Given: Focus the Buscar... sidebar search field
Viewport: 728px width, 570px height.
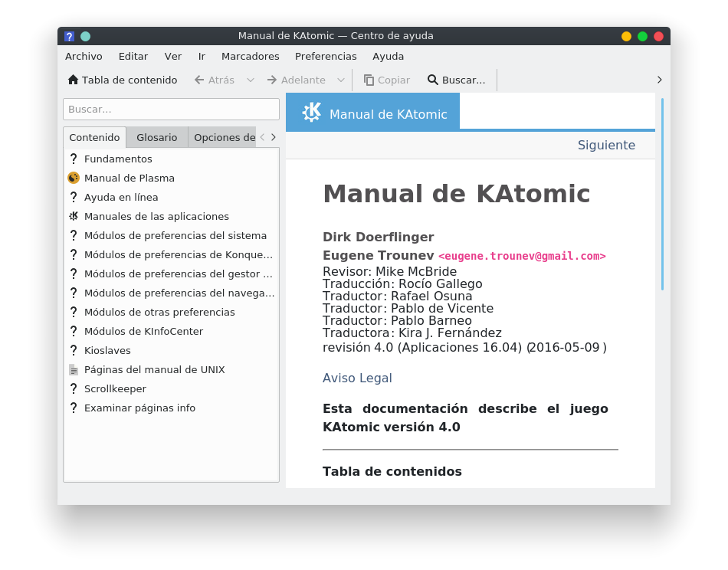Looking at the screenshot, I should [x=172, y=109].
